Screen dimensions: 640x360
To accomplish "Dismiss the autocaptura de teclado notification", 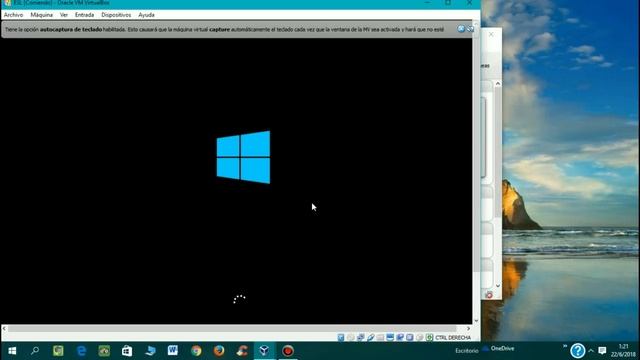I will (x=461, y=29).
